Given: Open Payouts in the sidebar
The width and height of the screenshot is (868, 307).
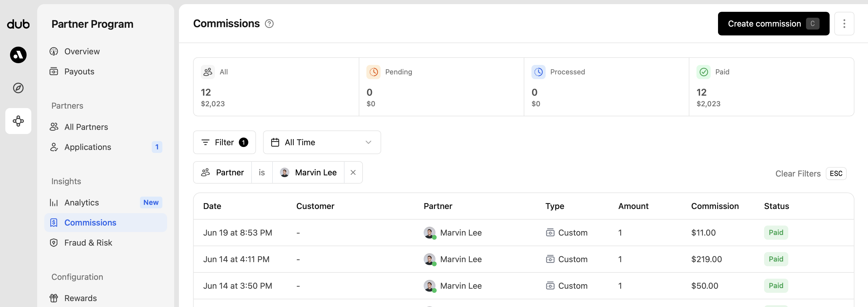Looking at the screenshot, I should (105, 71).
